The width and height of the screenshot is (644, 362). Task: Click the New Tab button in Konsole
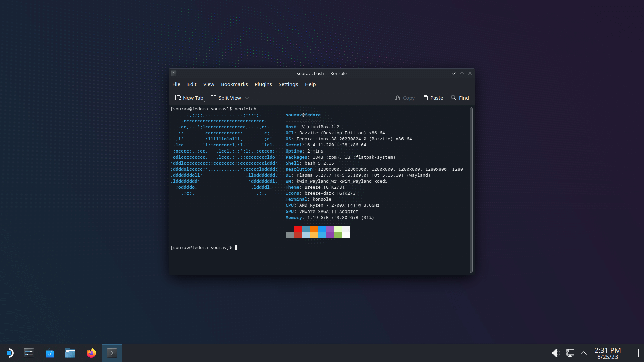tap(189, 98)
